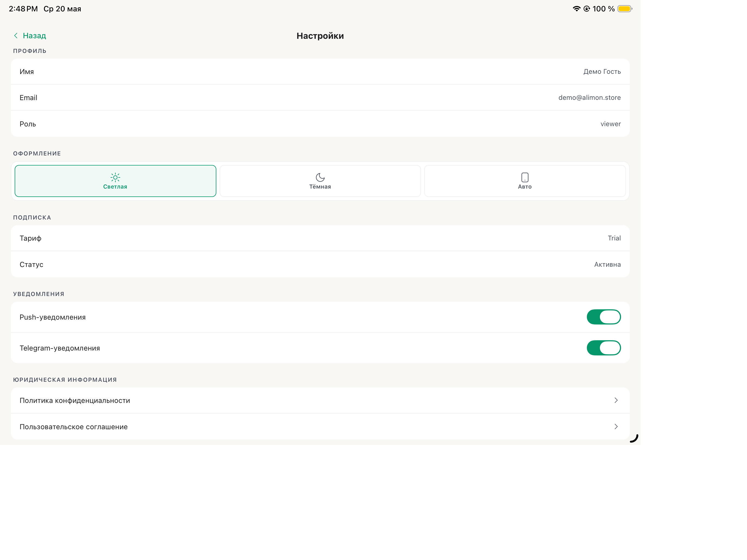
Task: Select the phone icon for auto theme
Action: [525, 177]
